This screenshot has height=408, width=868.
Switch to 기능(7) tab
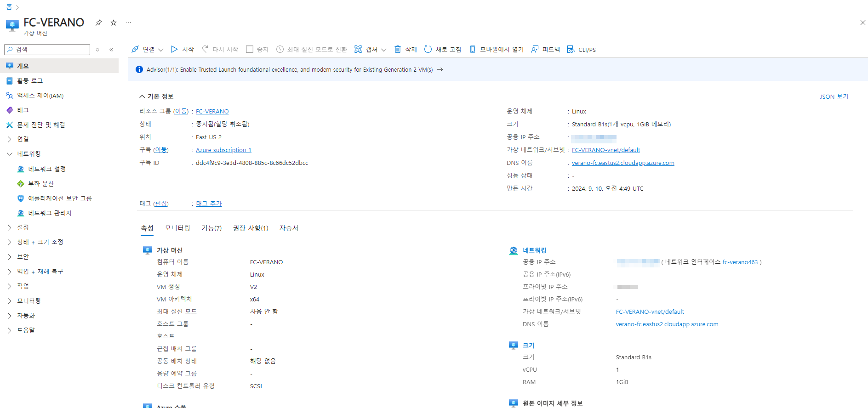(x=211, y=228)
